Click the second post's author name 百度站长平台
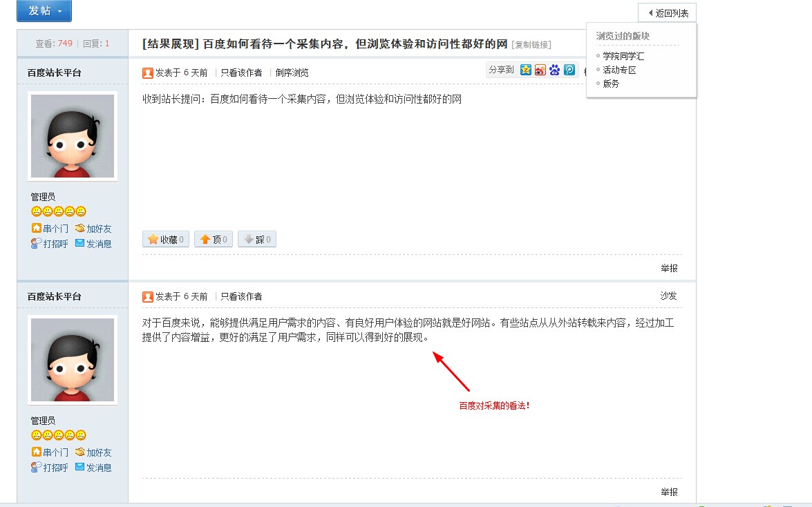This screenshot has height=507, width=812. [x=55, y=297]
